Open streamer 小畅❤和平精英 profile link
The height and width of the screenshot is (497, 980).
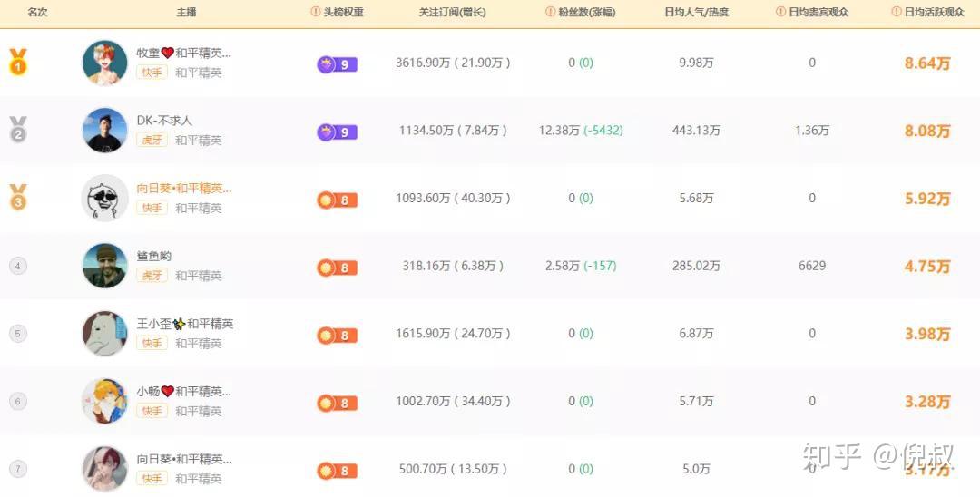(184, 392)
